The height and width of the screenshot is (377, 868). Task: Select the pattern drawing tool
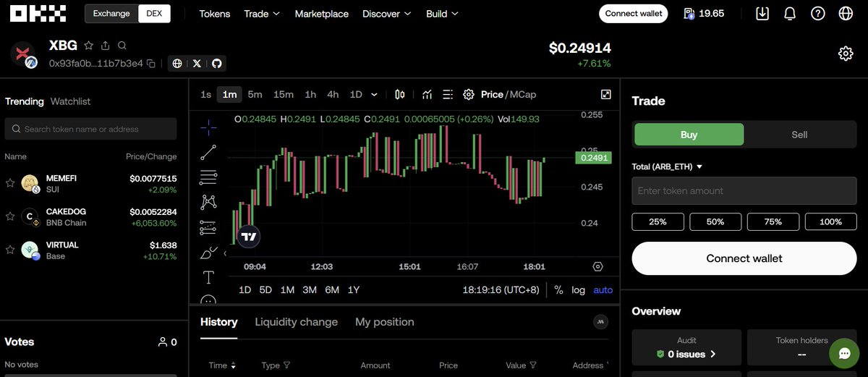coord(208,202)
